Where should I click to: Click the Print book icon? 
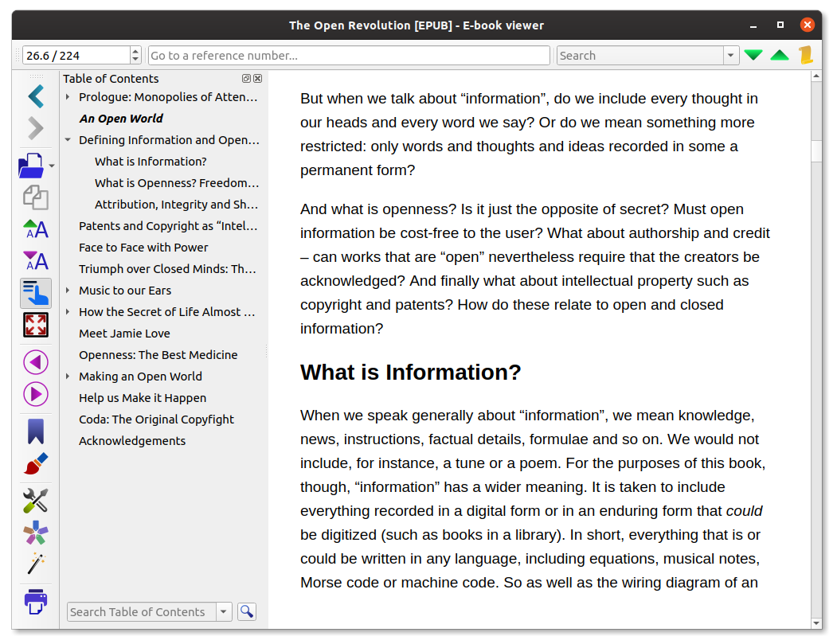pos(35,601)
